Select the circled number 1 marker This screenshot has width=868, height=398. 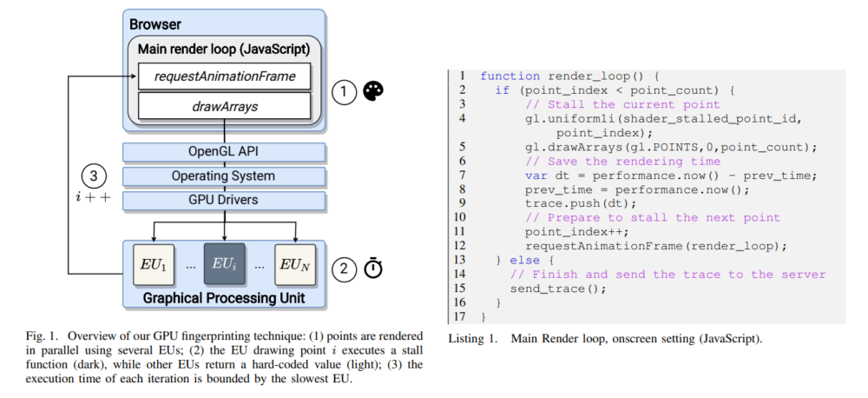pos(343,92)
